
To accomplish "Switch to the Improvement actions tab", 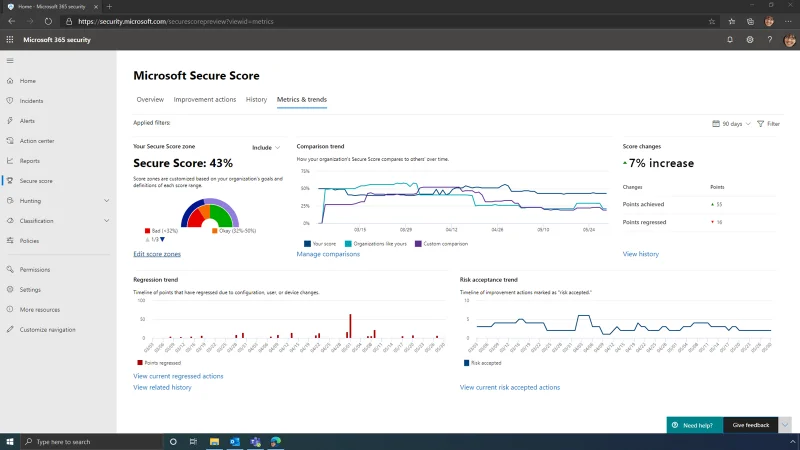I will (x=205, y=99).
